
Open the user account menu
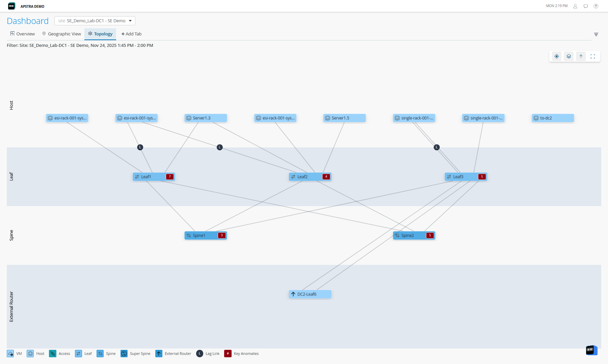pyautogui.click(x=575, y=6)
